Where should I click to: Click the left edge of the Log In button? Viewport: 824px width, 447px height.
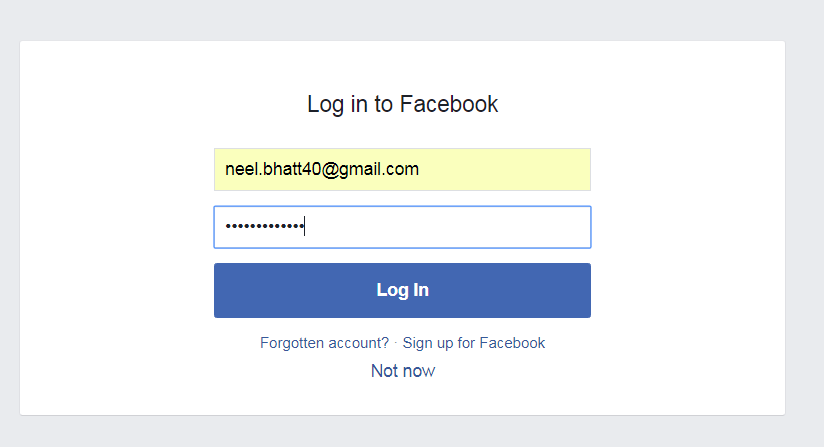pos(222,290)
